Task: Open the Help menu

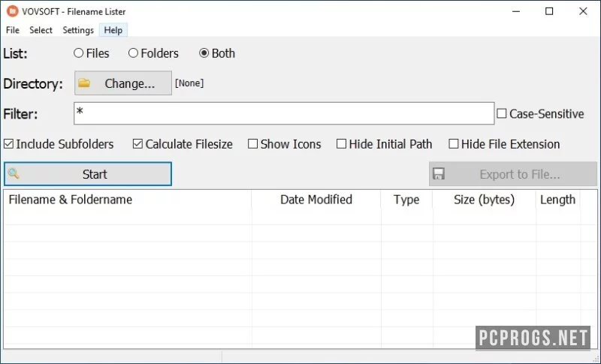Action: pos(113,30)
